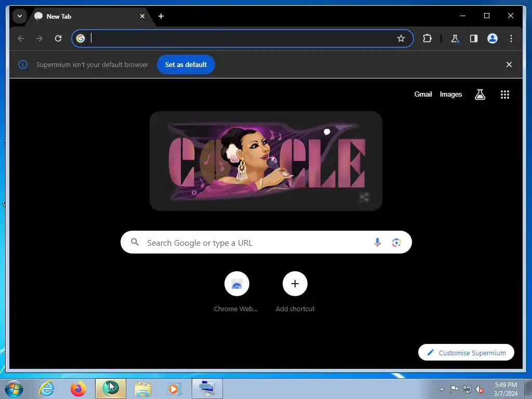The image size is (532, 399).
Task: Click Customise Supermium button
Action: coord(466,353)
